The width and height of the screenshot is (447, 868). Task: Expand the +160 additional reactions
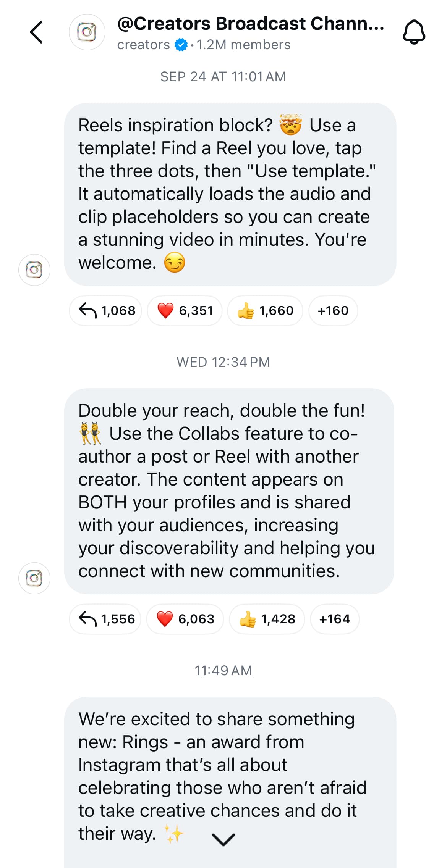pos(333,311)
